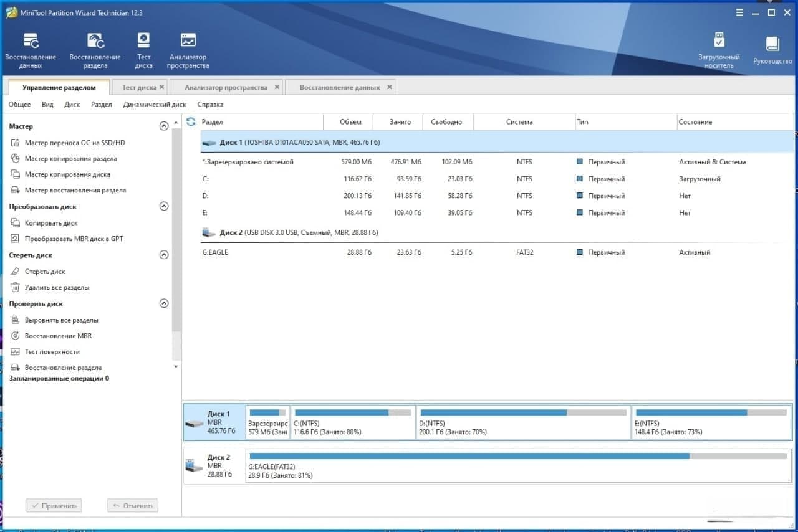
Task: Choose Восстановление MBR action
Action: [x=51, y=336]
